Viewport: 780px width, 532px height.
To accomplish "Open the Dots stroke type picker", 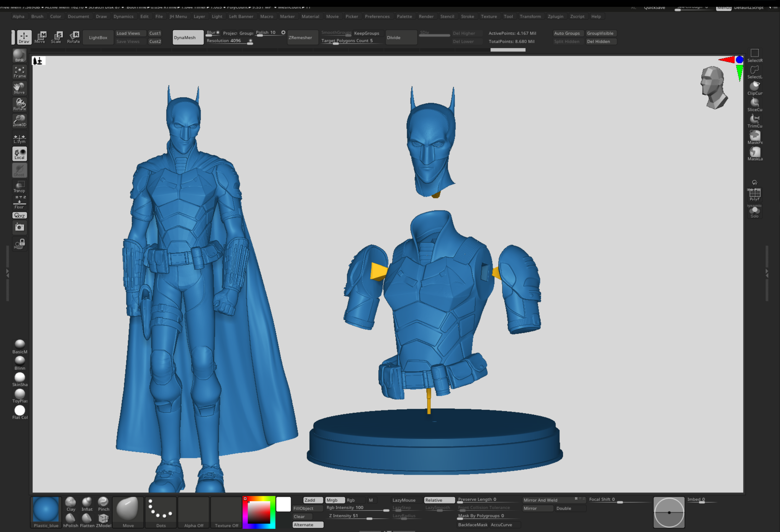I will pyautogui.click(x=161, y=513).
